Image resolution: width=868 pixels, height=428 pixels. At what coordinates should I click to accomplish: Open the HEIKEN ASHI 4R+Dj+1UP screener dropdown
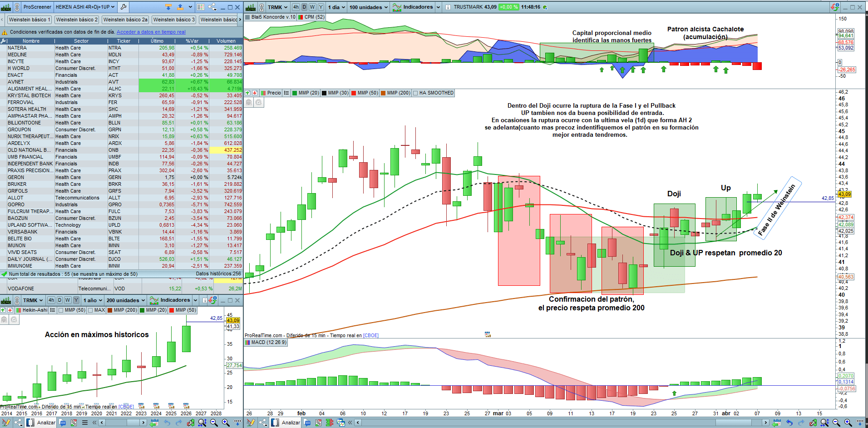pyautogui.click(x=85, y=7)
